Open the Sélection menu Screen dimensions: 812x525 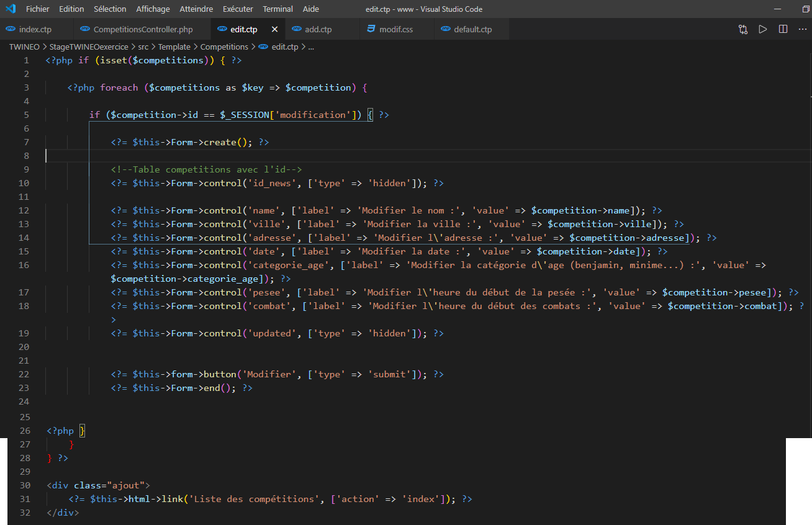pos(110,9)
